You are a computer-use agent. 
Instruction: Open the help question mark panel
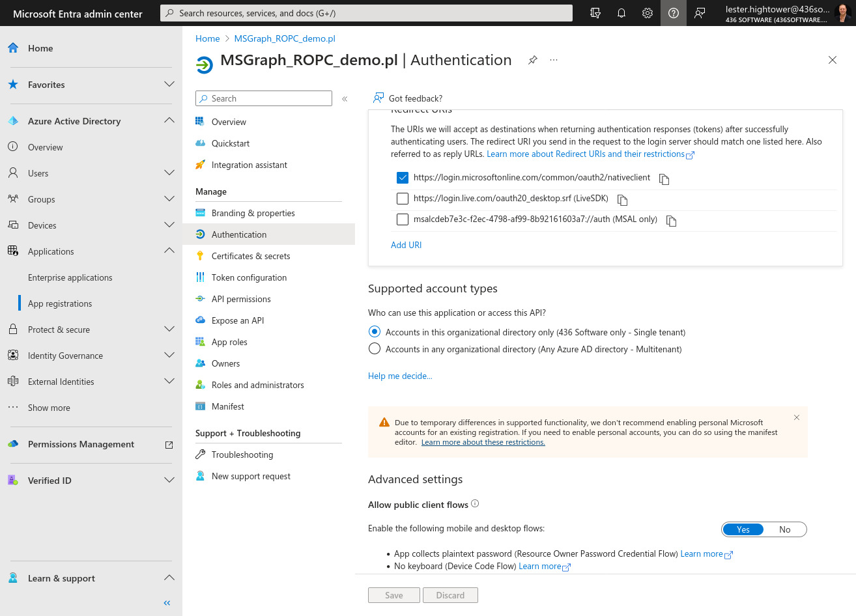[673, 13]
